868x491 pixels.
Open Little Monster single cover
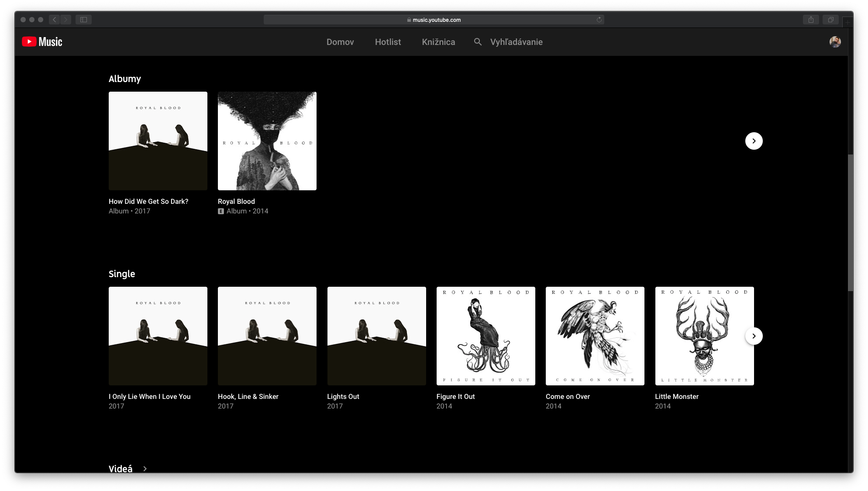(704, 336)
